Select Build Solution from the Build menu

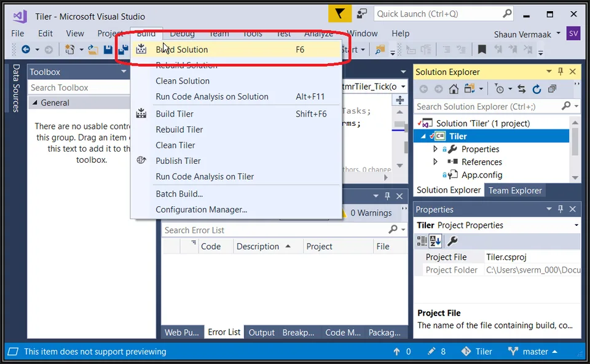[x=236, y=50]
